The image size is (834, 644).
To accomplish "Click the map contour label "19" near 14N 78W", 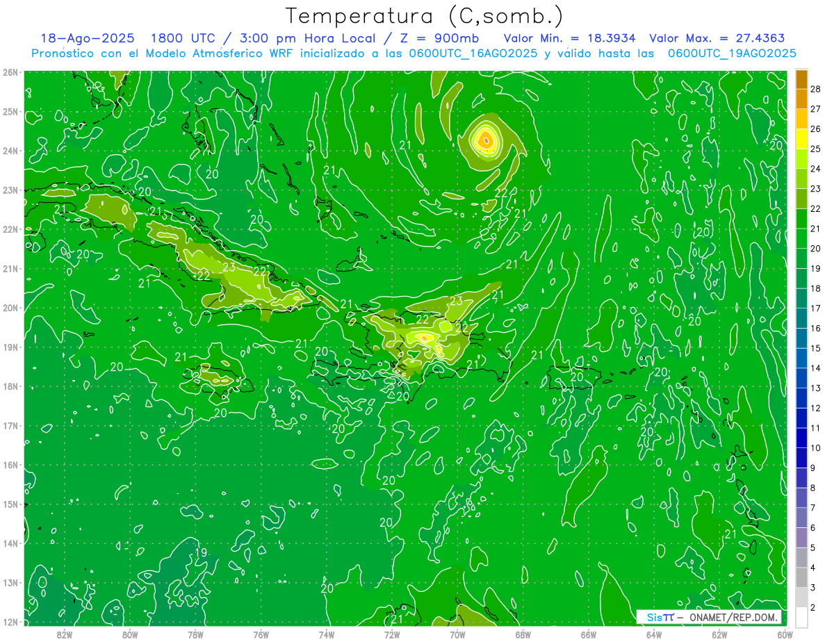I will point(201,553).
